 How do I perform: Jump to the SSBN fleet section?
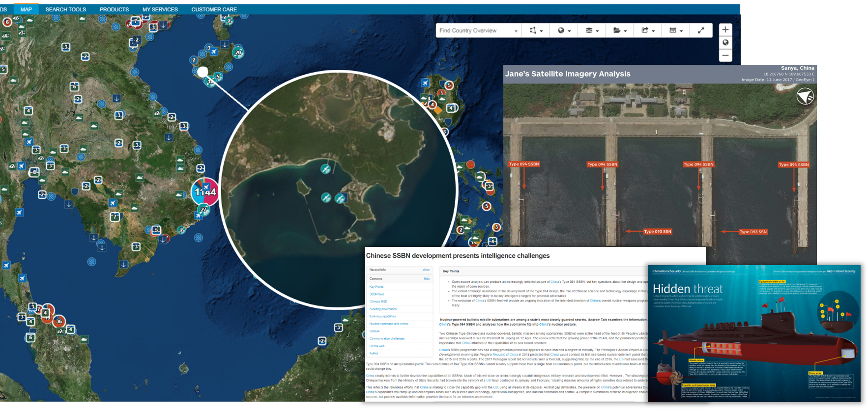pos(376,294)
